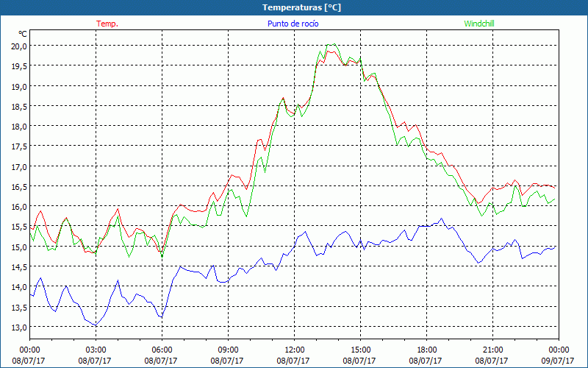588x368 pixels.
Task: Click the 15,5 y-axis value
Action: click(19, 227)
